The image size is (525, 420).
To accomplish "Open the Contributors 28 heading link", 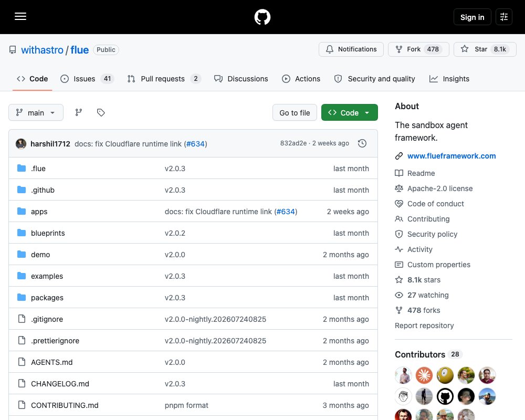I will coord(428,354).
